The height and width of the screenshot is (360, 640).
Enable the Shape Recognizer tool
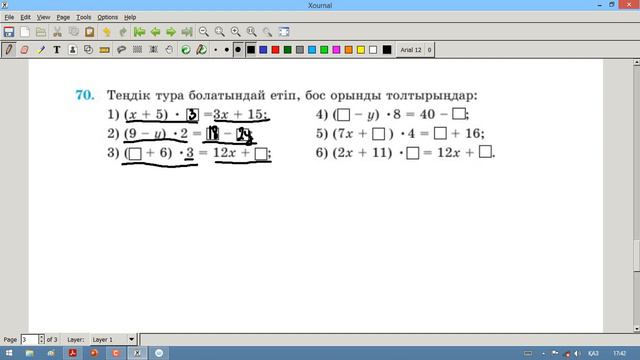(88, 50)
